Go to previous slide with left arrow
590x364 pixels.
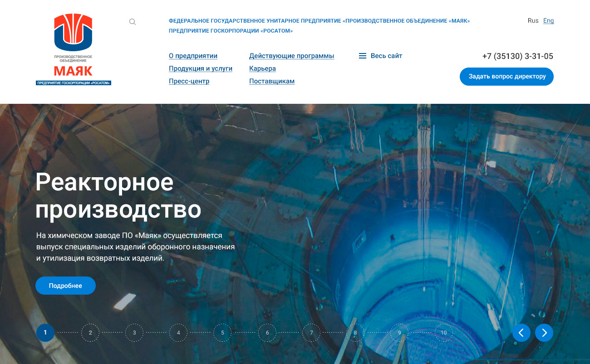click(x=521, y=333)
